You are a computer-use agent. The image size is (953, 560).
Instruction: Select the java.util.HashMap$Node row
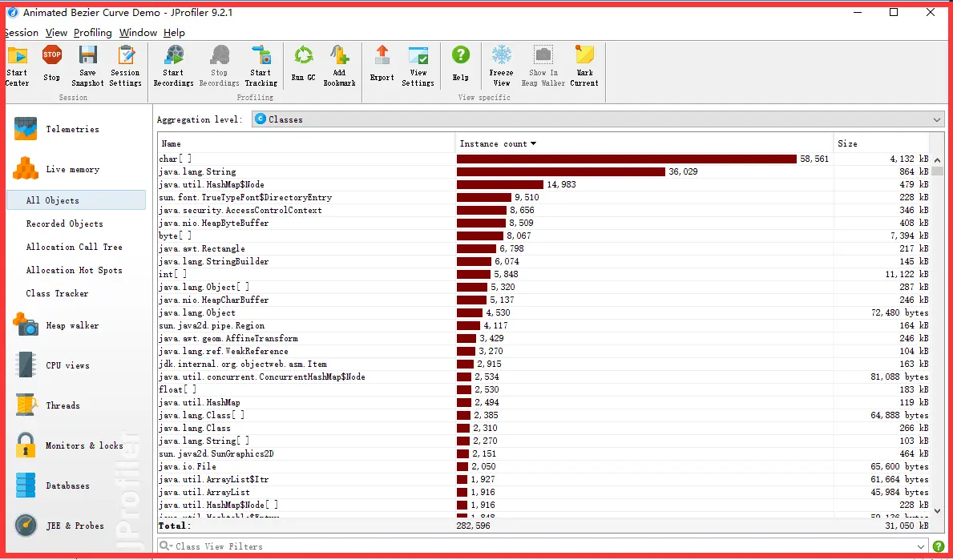(x=544, y=184)
